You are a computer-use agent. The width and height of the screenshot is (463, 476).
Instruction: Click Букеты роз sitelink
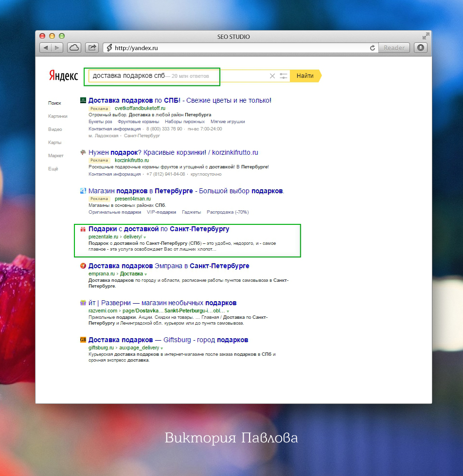click(x=100, y=122)
